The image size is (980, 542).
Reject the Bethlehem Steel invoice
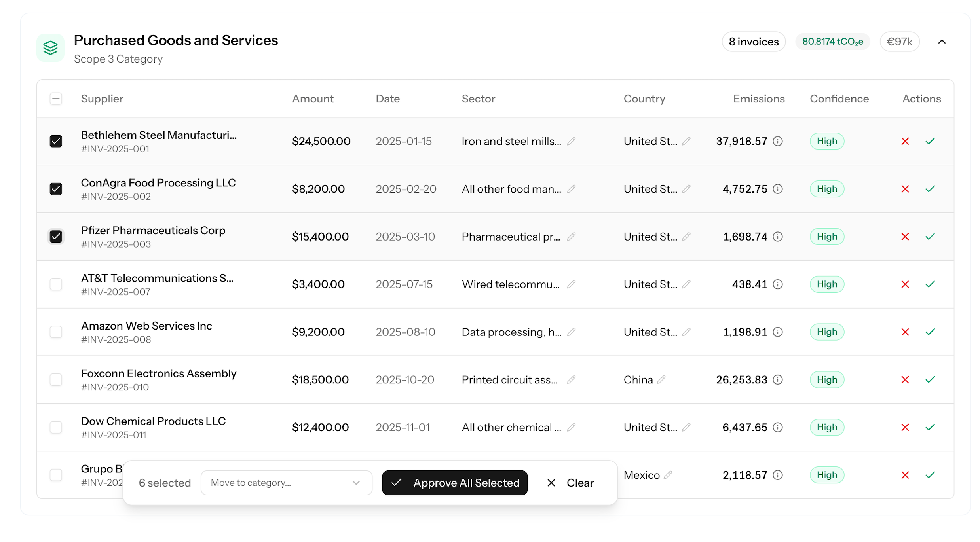[905, 141]
